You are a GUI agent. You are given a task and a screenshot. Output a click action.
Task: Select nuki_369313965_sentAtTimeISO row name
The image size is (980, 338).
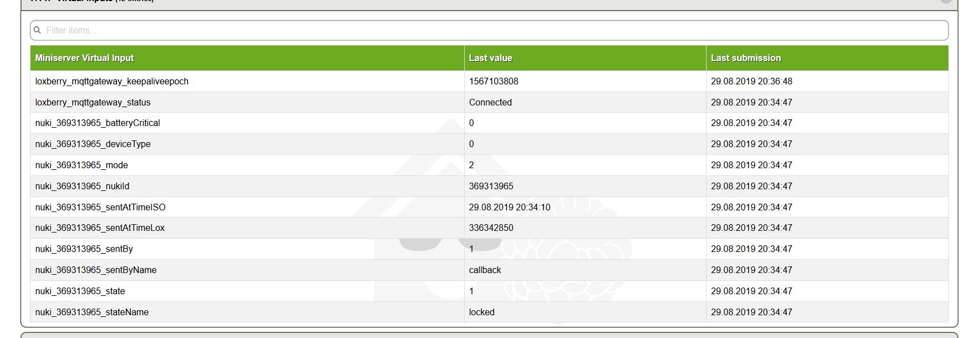pos(100,207)
